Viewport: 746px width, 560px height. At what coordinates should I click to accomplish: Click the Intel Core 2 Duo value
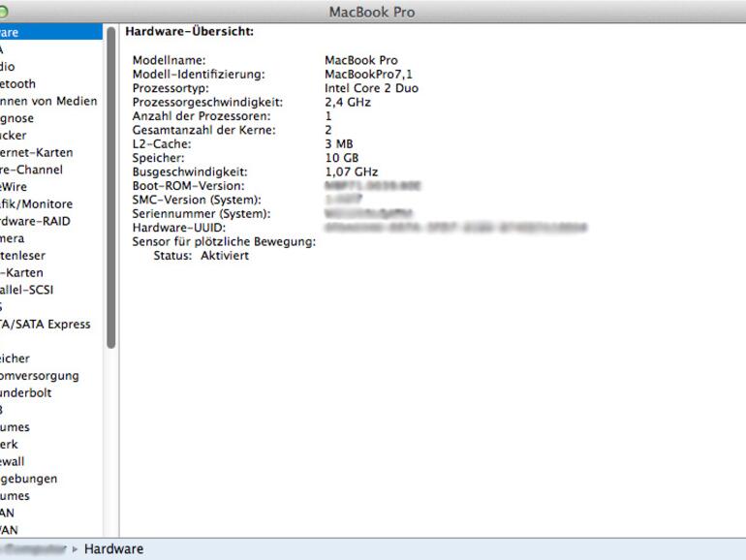tap(372, 88)
